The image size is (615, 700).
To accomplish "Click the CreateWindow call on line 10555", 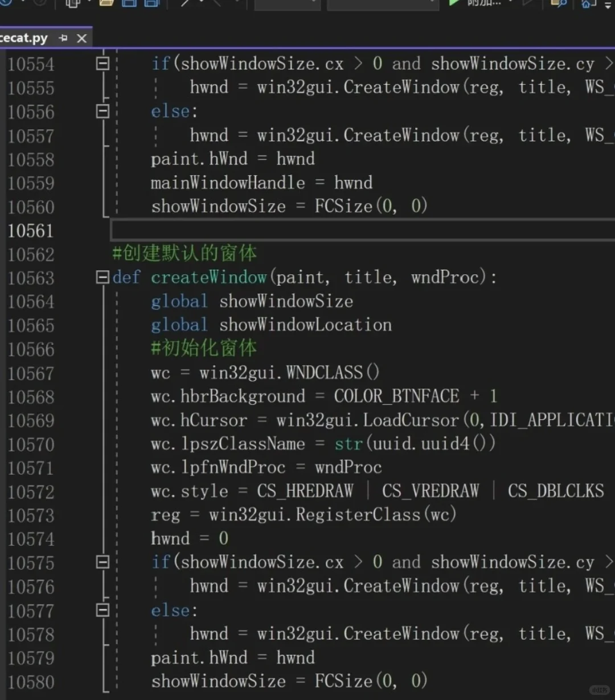I will (x=402, y=87).
